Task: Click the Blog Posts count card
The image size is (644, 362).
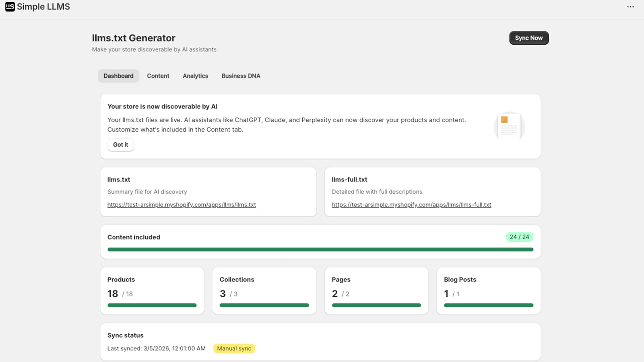Action: (x=488, y=290)
